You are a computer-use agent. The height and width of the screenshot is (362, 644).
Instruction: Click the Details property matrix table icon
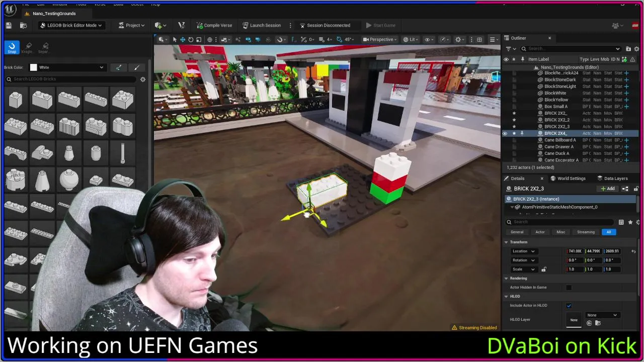click(621, 222)
